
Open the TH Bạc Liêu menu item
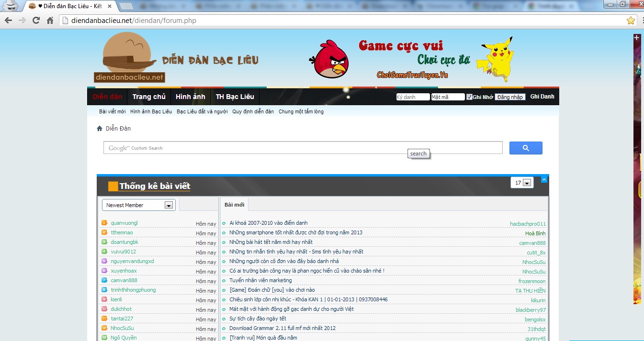click(x=235, y=97)
